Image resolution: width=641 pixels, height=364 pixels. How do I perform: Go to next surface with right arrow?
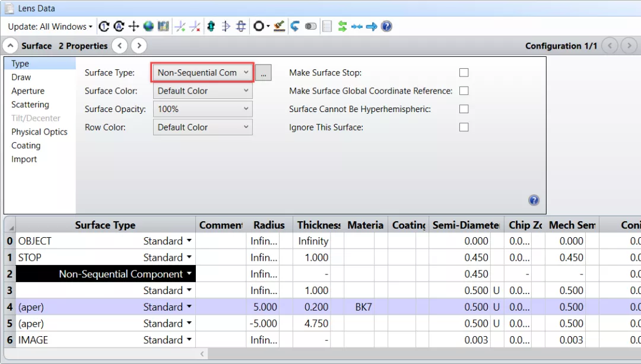138,46
